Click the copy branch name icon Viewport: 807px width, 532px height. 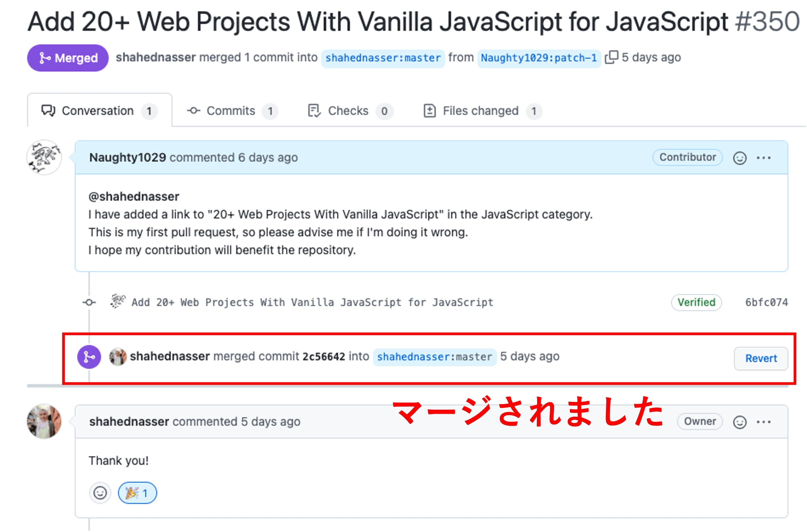pyautogui.click(x=612, y=57)
